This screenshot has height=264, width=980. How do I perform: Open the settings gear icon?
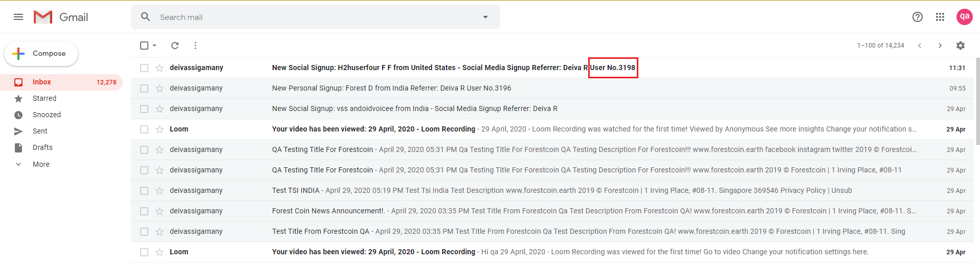[x=961, y=46]
